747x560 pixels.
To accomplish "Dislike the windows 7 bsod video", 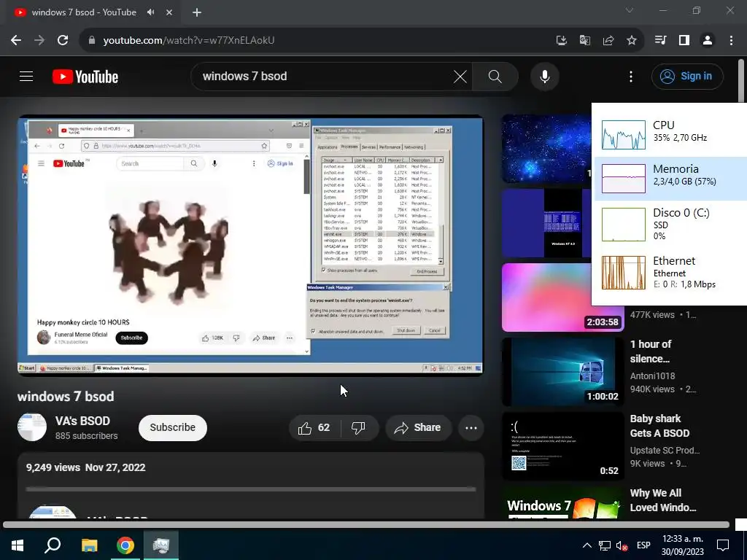I will pos(358,427).
